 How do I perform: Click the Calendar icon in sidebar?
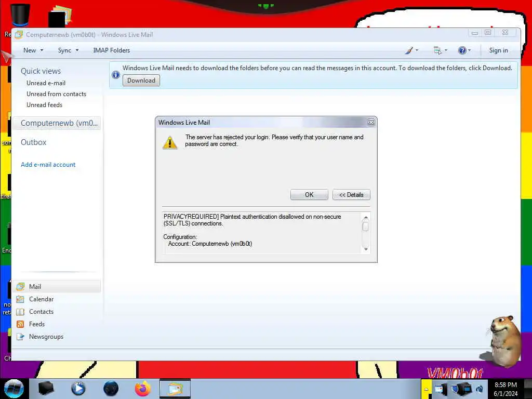point(20,299)
